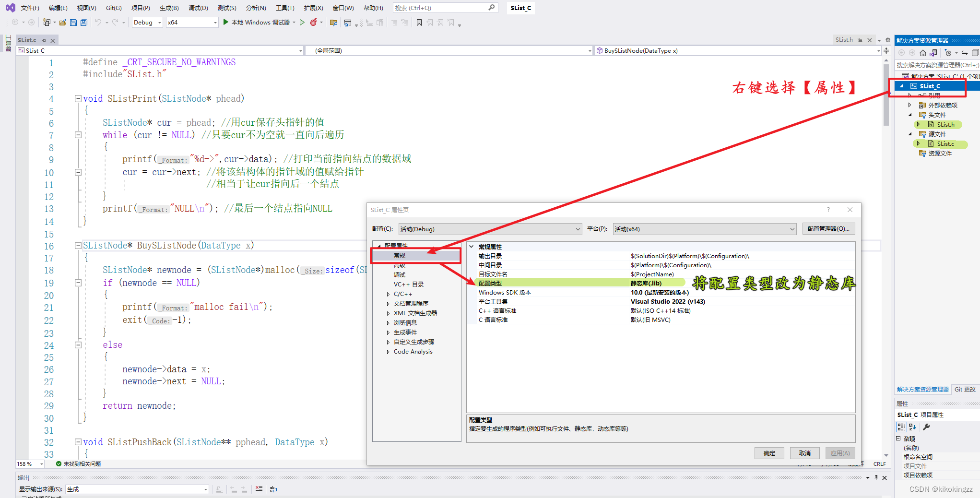Open the 配置管理器(O)... configuration manager
980x498 pixels.
tap(828, 229)
